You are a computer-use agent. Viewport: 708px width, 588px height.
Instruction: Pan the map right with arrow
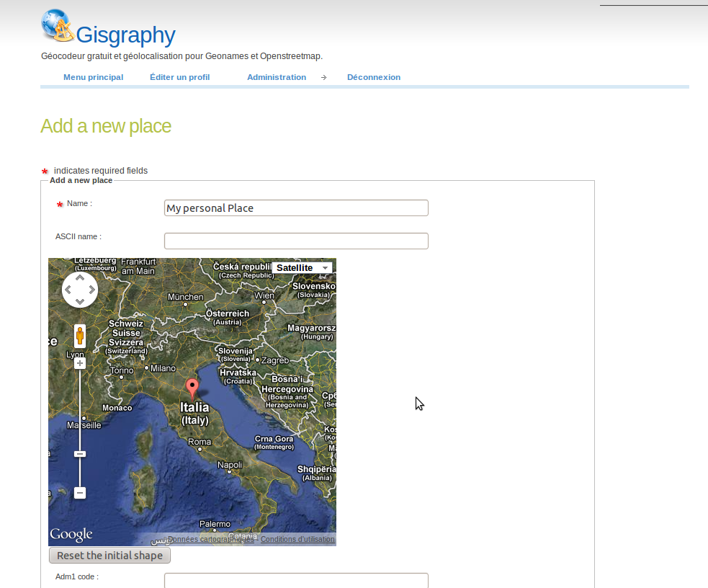[91, 290]
